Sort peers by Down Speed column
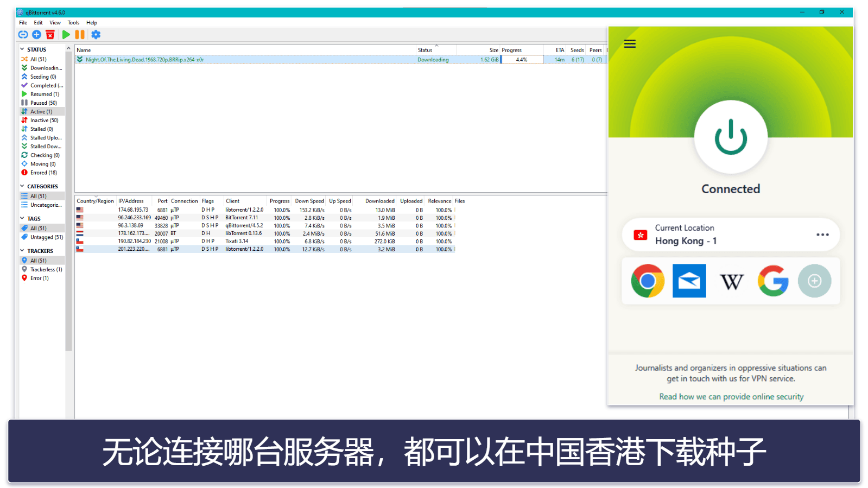The image size is (868, 488). [309, 201]
